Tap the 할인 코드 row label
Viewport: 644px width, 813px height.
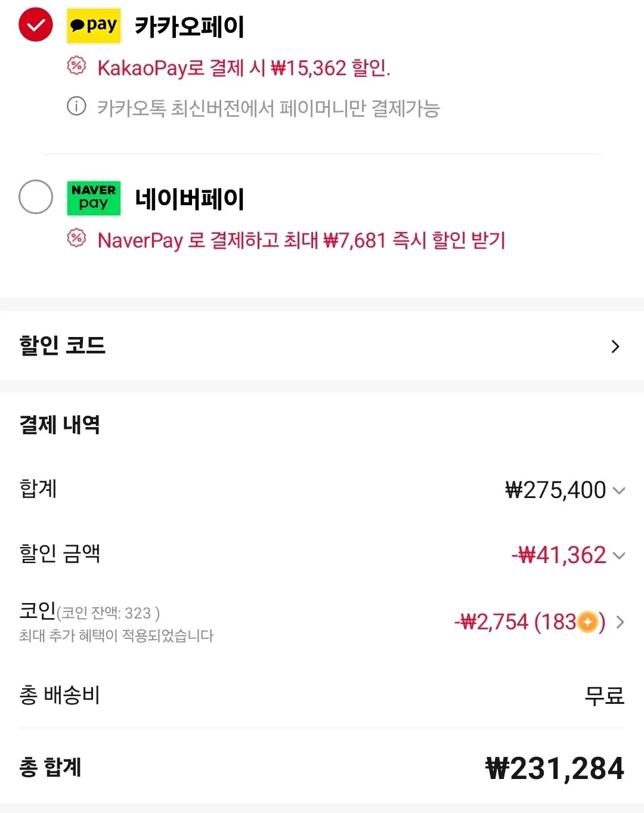pos(63,345)
